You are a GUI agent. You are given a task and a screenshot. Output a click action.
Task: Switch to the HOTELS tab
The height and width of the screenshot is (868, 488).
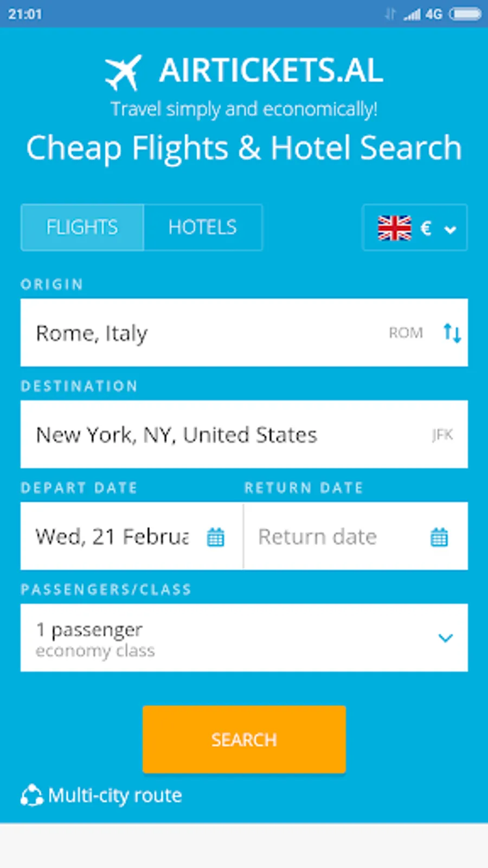point(203,227)
